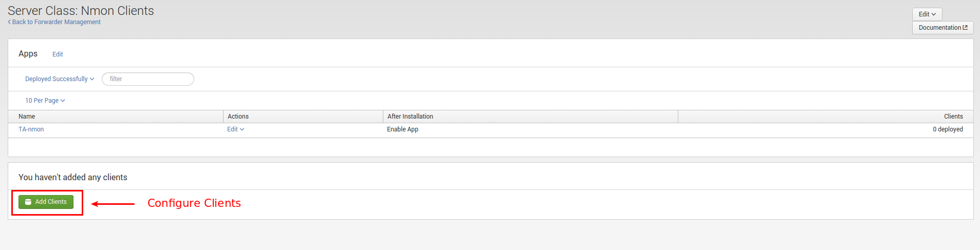The width and height of the screenshot is (980, 250).
Task: Open the Documentation link button
Action: (x=942, y=28)
